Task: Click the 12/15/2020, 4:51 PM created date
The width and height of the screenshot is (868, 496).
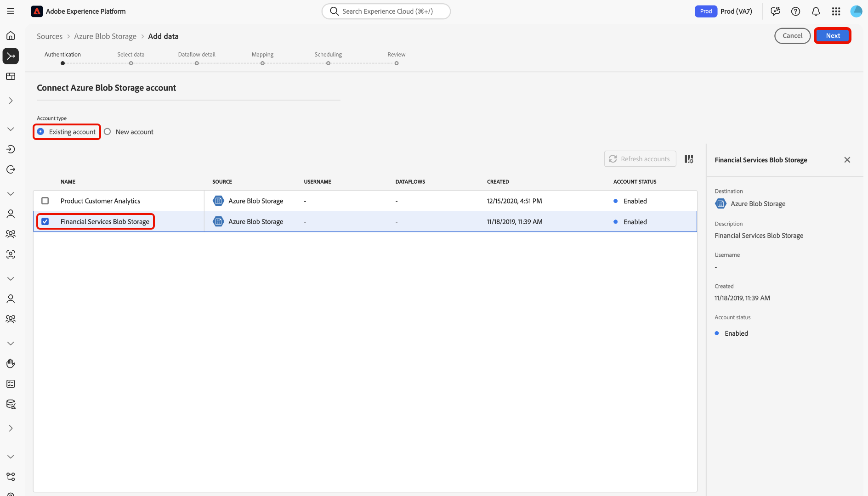Action: pos(515,201)
